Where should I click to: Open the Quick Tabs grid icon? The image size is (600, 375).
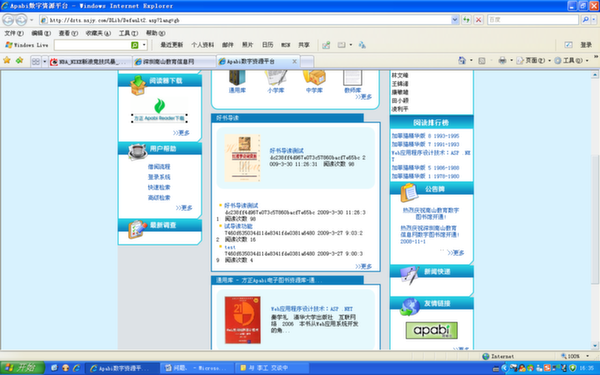36,61
